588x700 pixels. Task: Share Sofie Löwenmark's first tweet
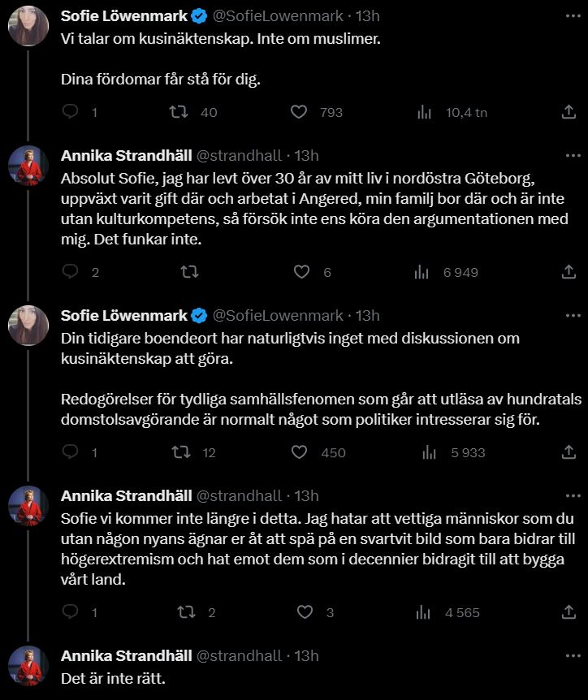[569, 113]
